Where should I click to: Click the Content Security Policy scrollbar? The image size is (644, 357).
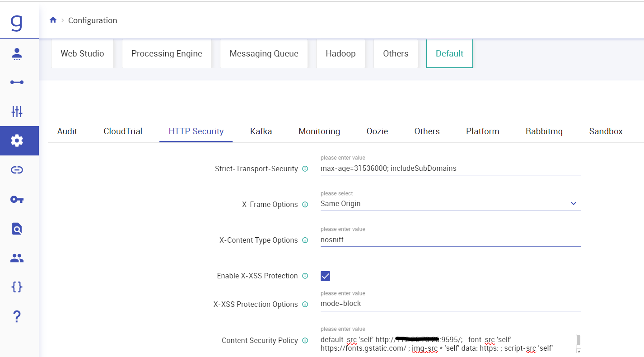pos(578,340)
